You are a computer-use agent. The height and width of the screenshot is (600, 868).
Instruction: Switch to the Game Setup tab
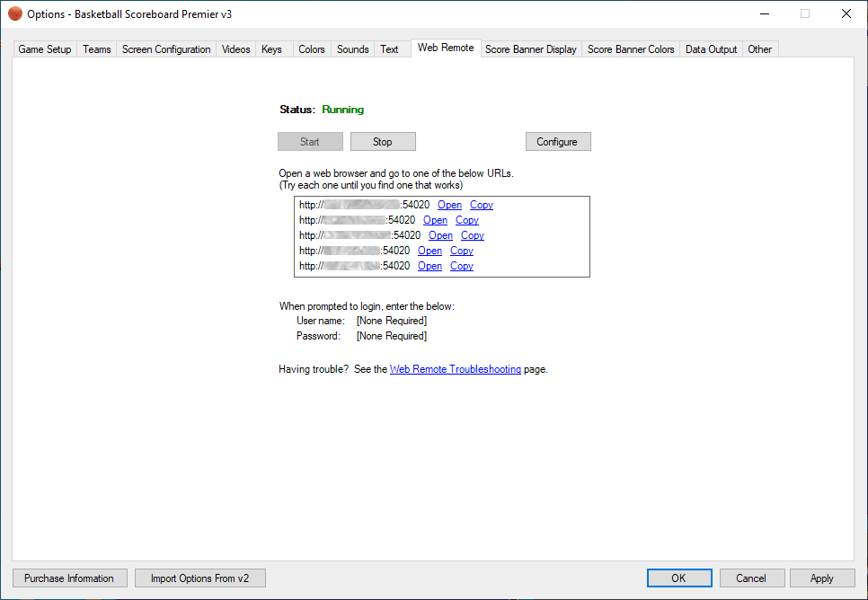click(45, 49)
